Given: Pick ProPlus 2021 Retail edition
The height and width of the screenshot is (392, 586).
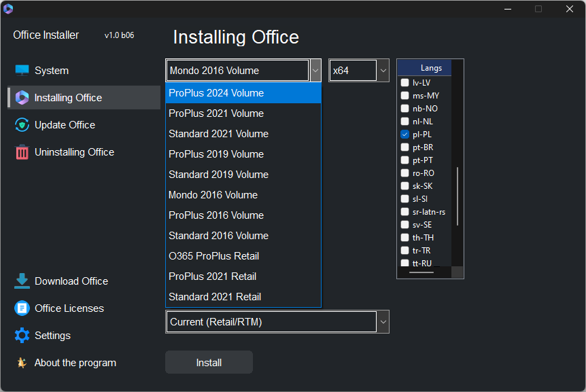Looking at the screenshot, I should 243,277.
